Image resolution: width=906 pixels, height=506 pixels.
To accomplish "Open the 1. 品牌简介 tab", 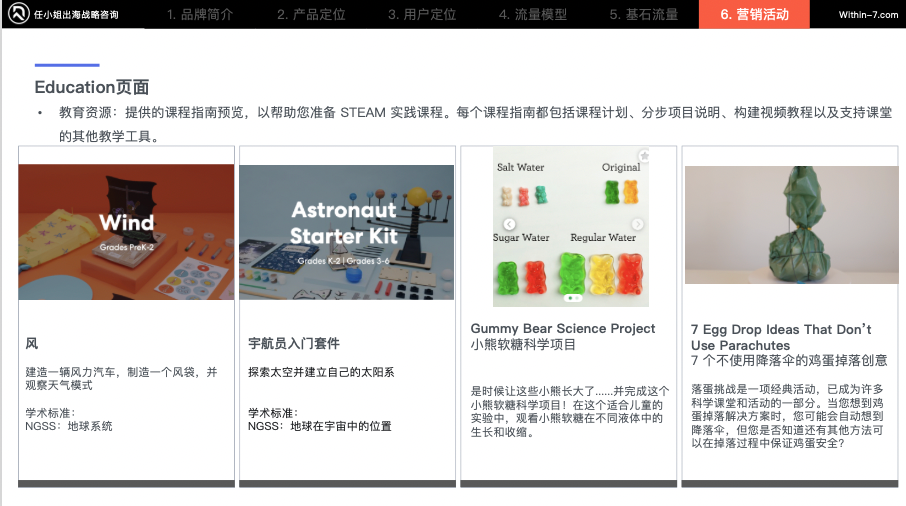I will pyautogui.click(x=200, y=14).
